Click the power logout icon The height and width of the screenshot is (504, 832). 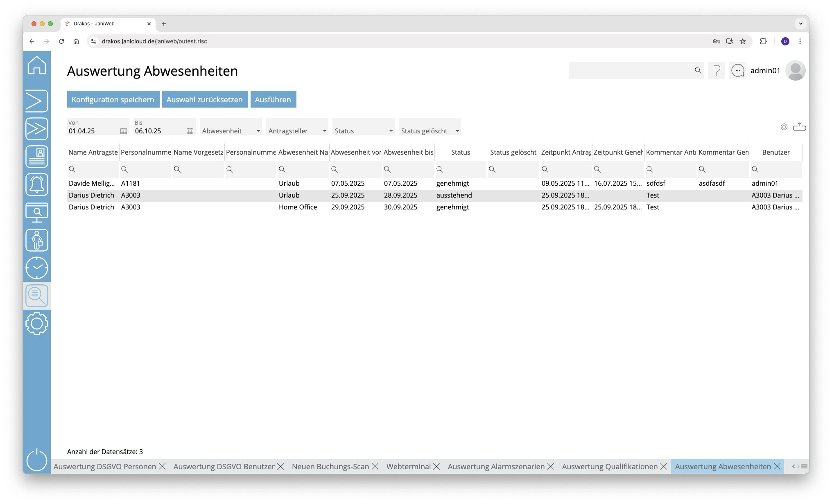[37, 460]
